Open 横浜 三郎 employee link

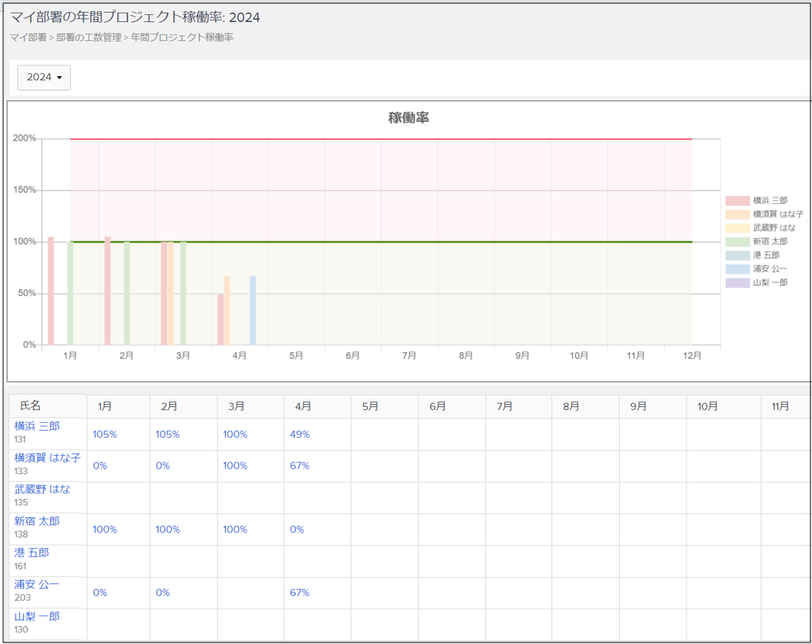[x=37, y=426]
